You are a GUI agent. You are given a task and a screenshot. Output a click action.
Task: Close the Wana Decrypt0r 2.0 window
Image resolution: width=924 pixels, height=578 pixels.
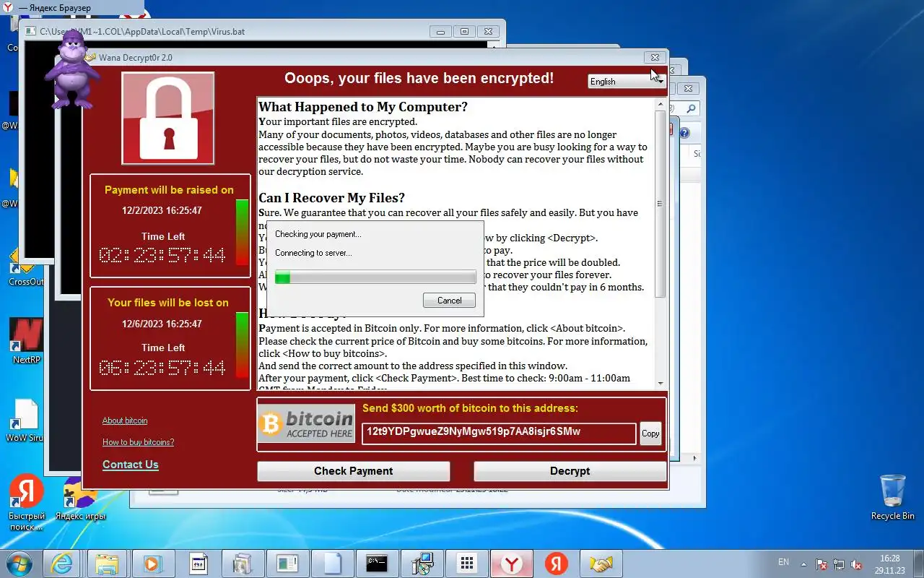point(655,58)
